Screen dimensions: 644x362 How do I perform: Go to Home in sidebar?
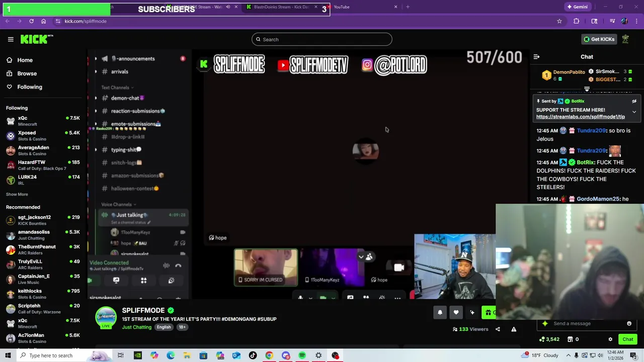(25, 60)
